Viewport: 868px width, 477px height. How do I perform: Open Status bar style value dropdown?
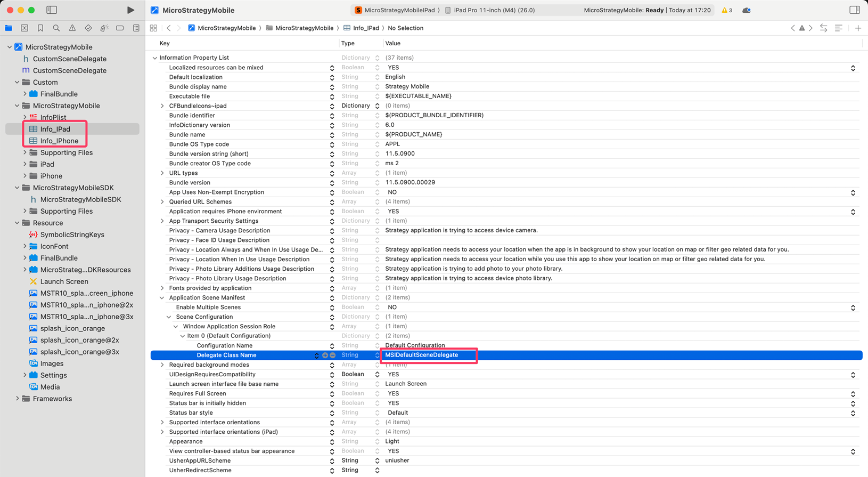click(x=853, y=413)
